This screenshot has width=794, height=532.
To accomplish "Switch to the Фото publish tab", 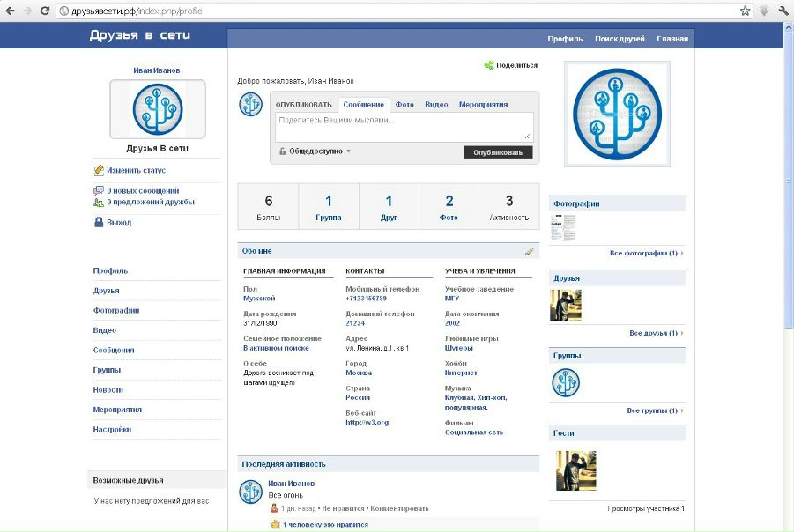I will point(404,105).
